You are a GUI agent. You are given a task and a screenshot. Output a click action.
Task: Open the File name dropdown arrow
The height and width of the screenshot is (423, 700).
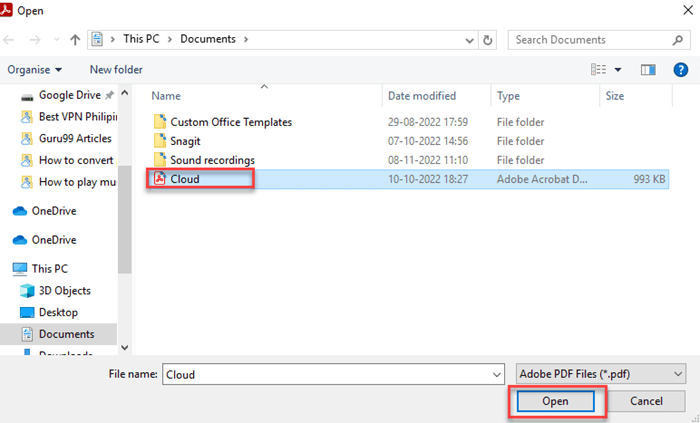tap(496, 375)
